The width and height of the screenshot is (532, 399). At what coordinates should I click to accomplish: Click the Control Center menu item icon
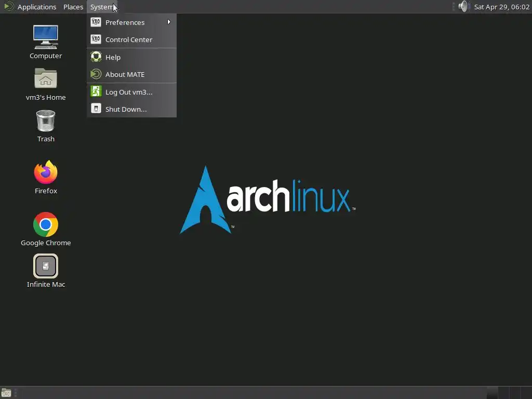point(96,39)
